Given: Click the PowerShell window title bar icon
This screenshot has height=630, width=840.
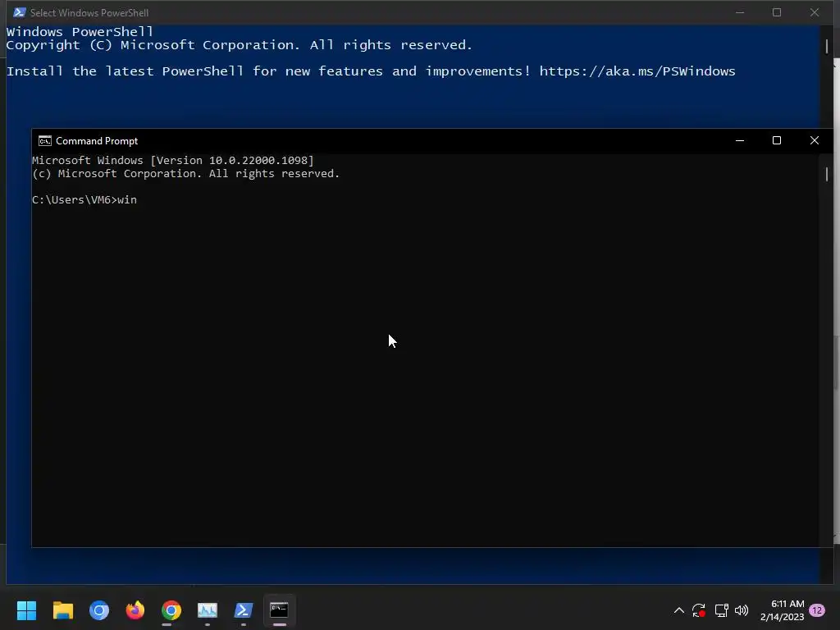Looking at the screenshot, I should click(x=20, y=12).
